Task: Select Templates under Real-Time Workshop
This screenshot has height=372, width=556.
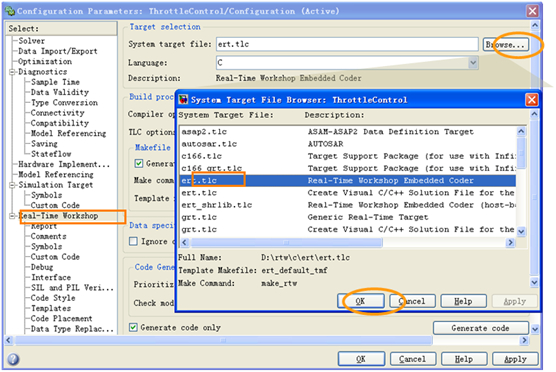Action: tap(51, 308)
